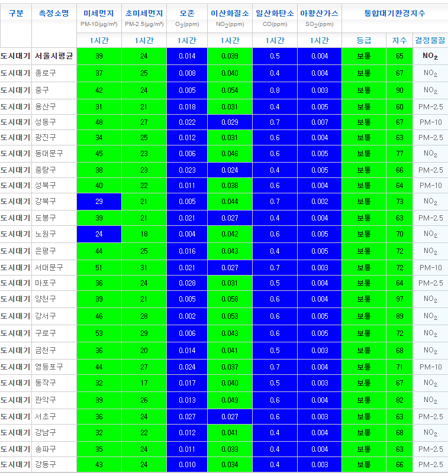
Task: Click the 통합대기환경지수 header
Action: tap(395, 13)
